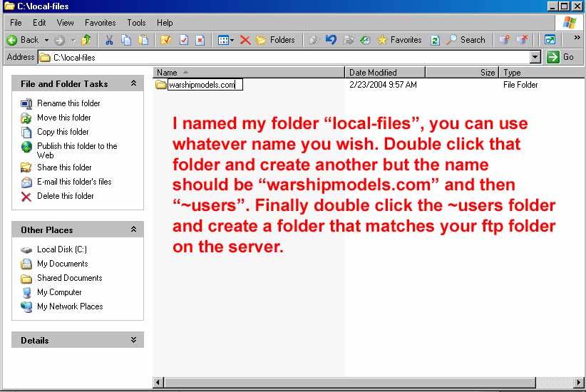Expand the Details panel
The height and width of the screenshot is (392, 586).
[133, 340]
